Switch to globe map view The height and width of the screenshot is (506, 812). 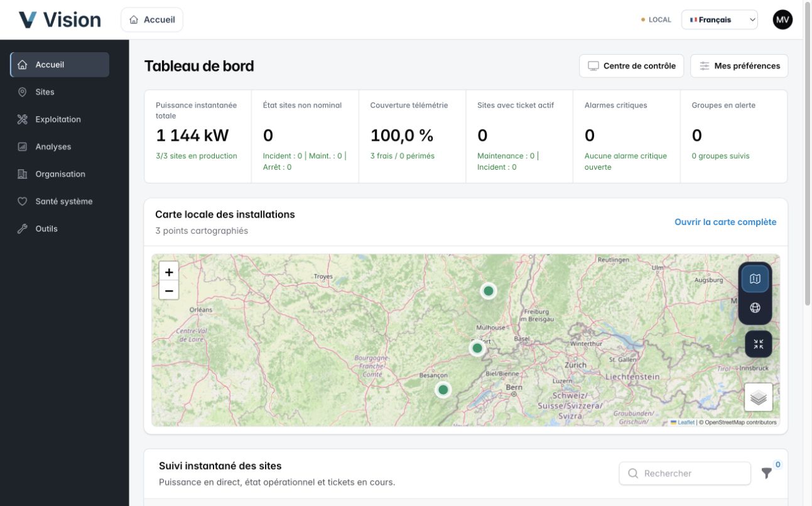point(755,308)
